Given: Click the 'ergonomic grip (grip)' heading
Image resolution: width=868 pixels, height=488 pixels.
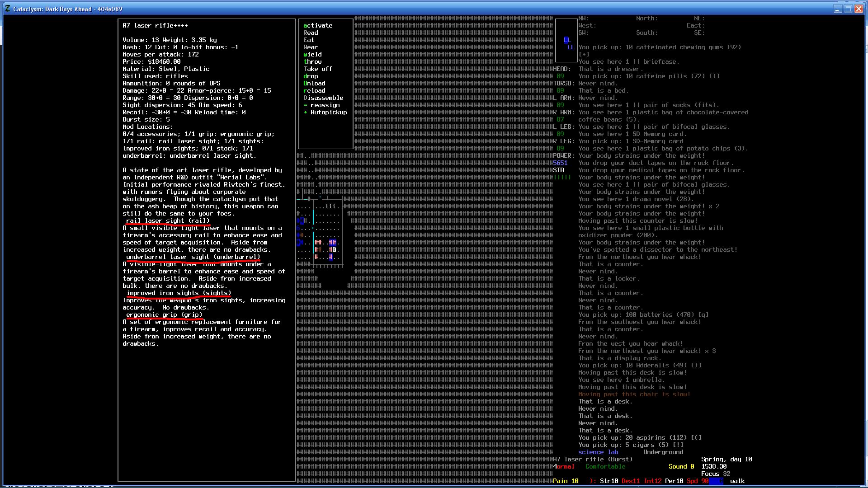Looking at the screenshot, I should pos(164,315).
